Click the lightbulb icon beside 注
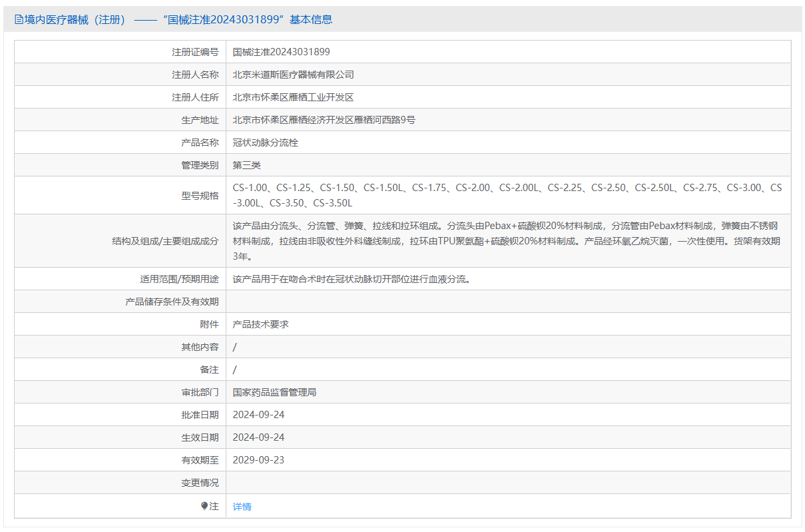 [204, 506]
